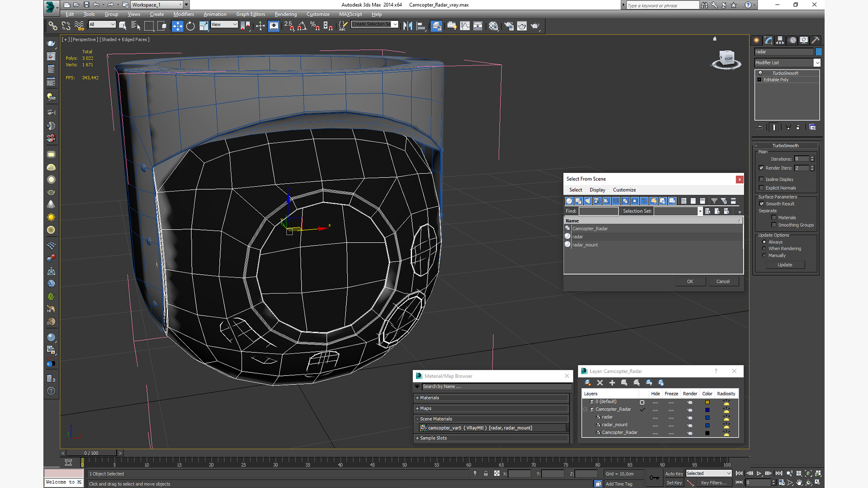
Task: Activate the Select and Link tool
Action: point(52,26)
